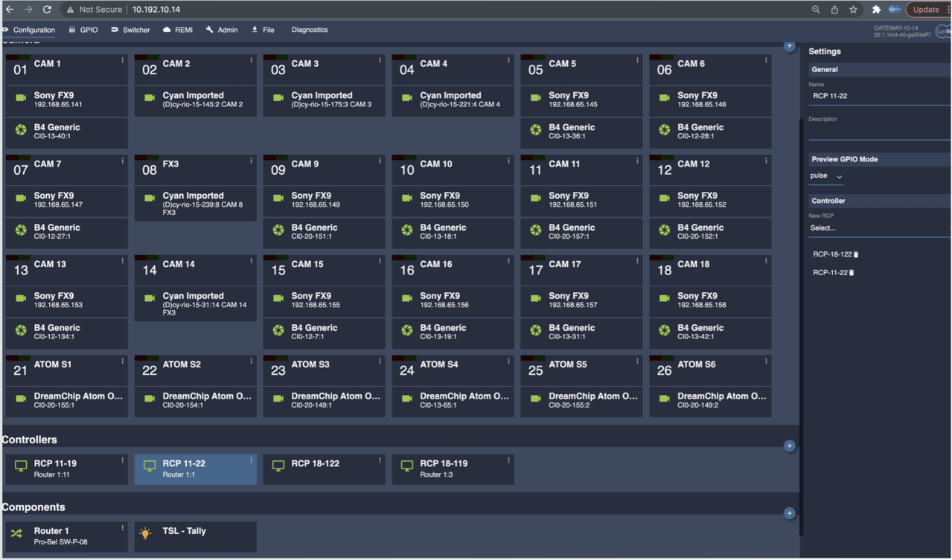
Task: Select the RCP 11-19 controller card
Action: [67, 469]
